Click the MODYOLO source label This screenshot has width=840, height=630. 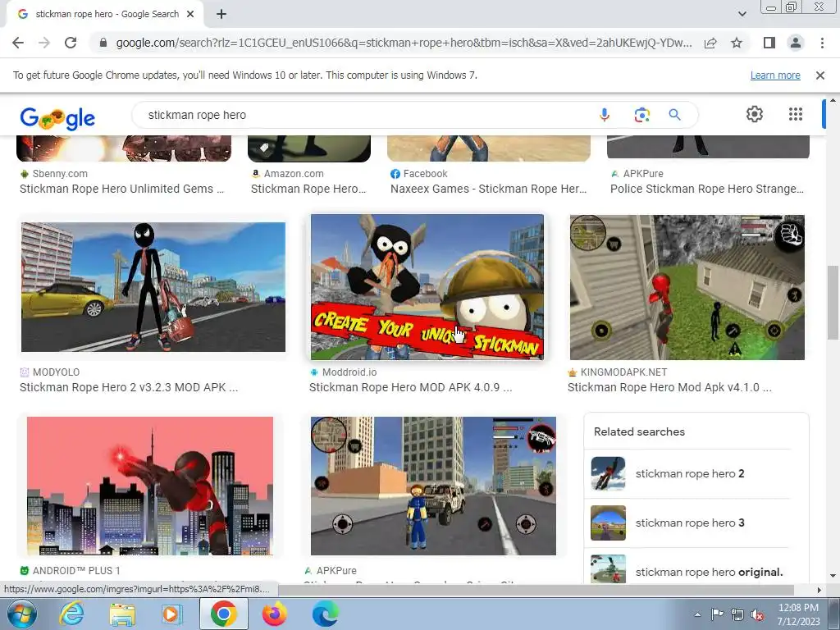[x=56, y=372]
